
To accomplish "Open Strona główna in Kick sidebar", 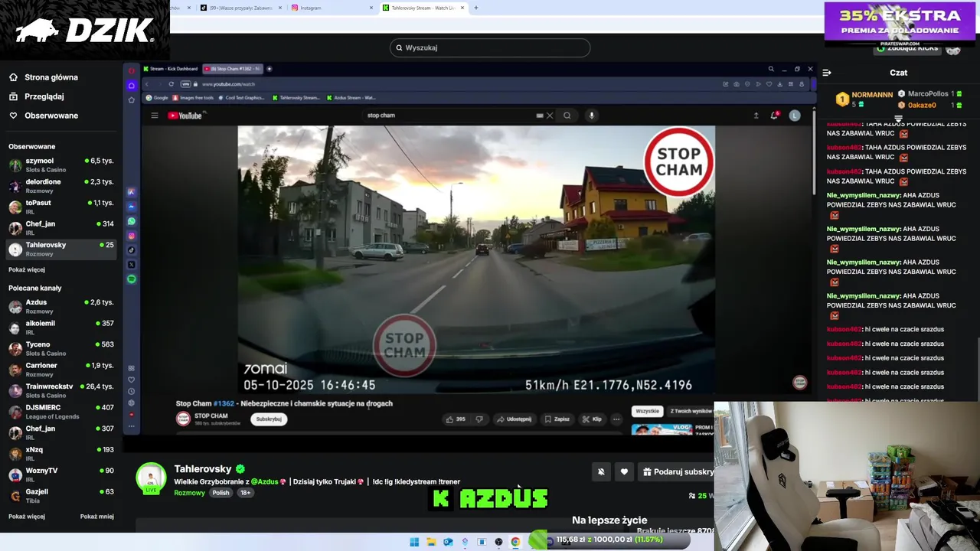I will coord(44,77).
